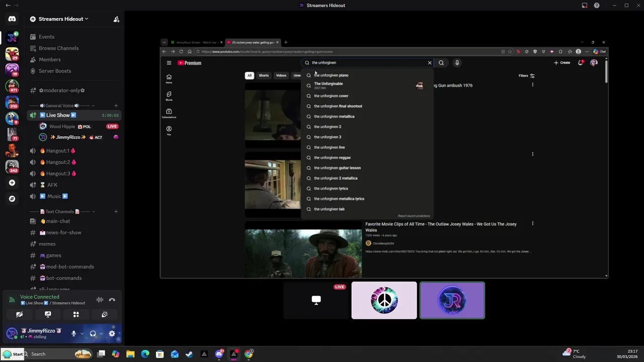
Task: Open User Settings gear icon
Action: pyautogui.click(x=112, y=333)
